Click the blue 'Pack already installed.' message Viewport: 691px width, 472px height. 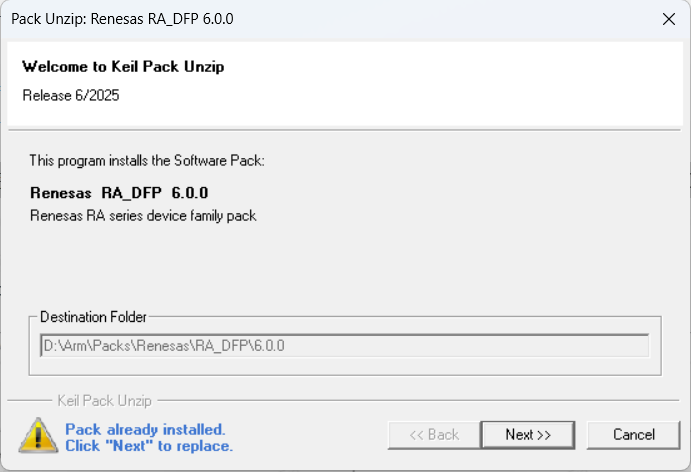(x=145, y=429)
